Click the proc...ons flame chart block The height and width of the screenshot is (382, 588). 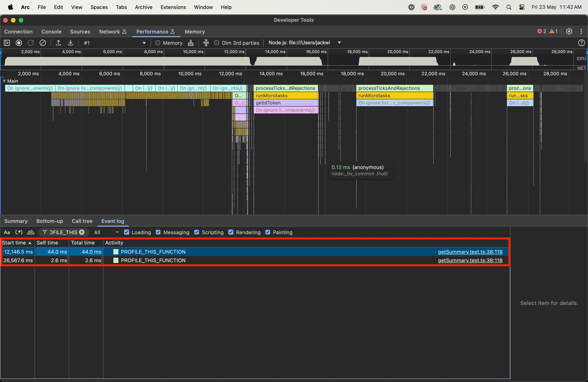520,88
